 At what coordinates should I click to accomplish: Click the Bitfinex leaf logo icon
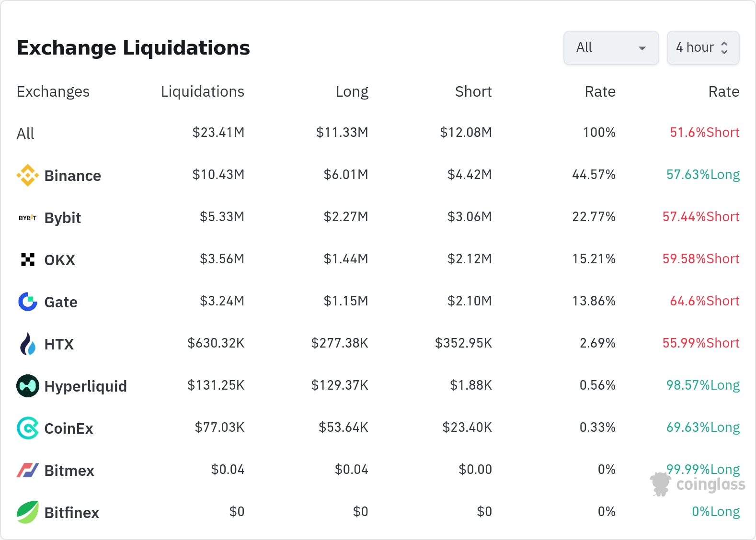(28, 512)
